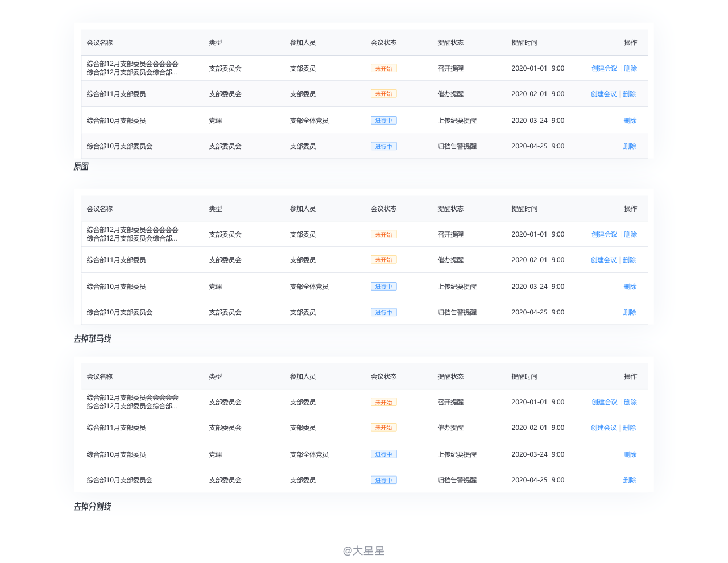Click the 会议状态 header in 去掉分割线 table
Viewport: 728px width, 563px height.
pos(384,376)
